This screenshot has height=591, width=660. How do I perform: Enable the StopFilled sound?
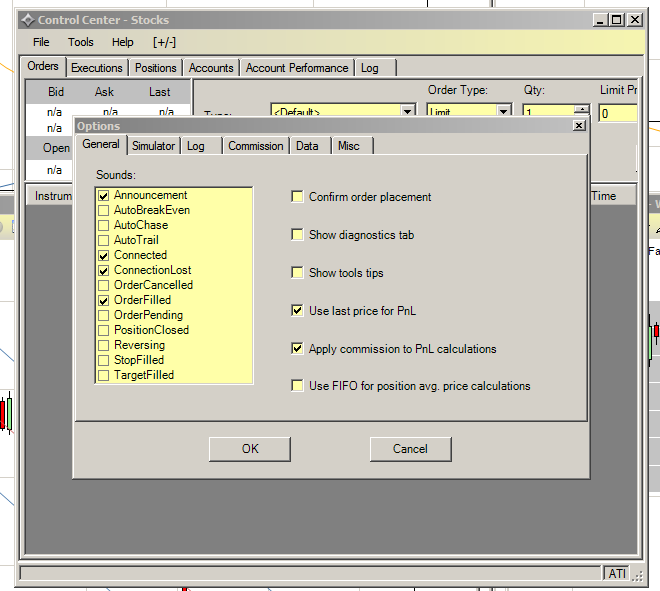104,361
